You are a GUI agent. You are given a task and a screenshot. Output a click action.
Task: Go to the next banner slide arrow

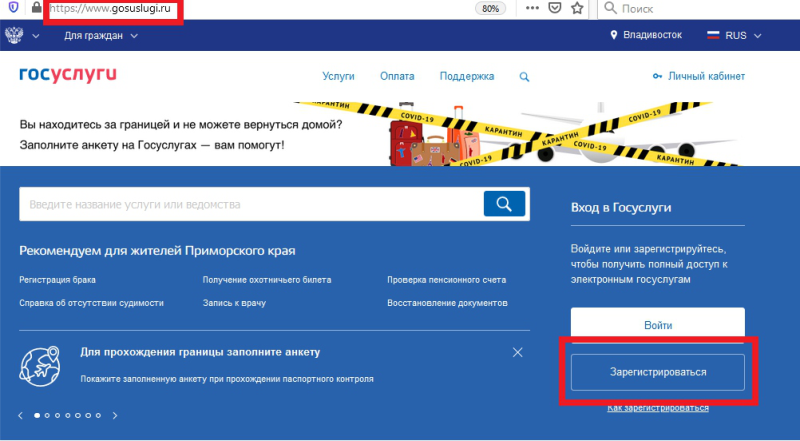click(115, 414)
